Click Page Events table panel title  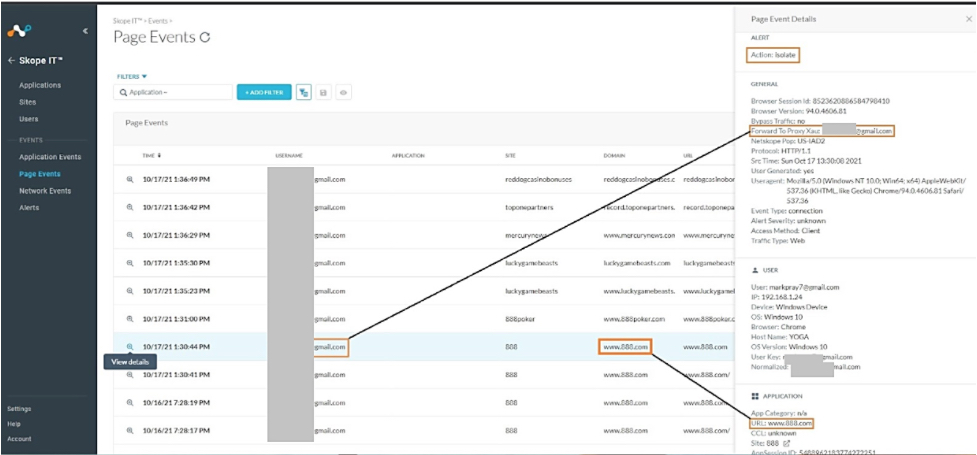(146, 123)
